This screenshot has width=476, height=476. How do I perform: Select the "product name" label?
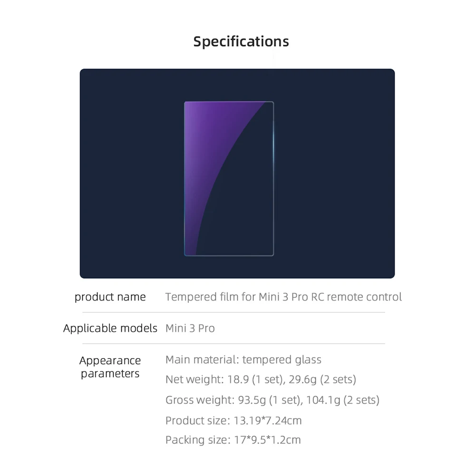tap(110, 297)
